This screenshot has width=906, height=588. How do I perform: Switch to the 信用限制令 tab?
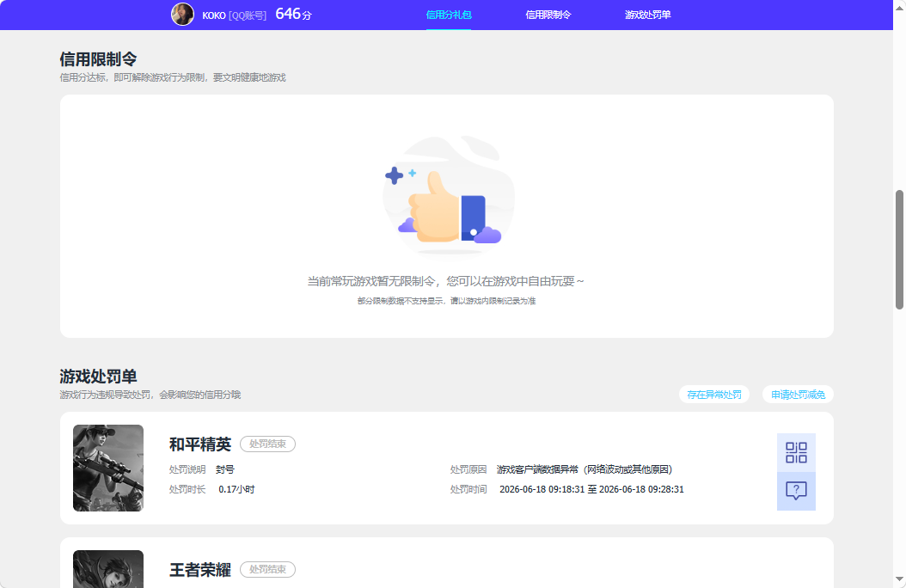548,15
